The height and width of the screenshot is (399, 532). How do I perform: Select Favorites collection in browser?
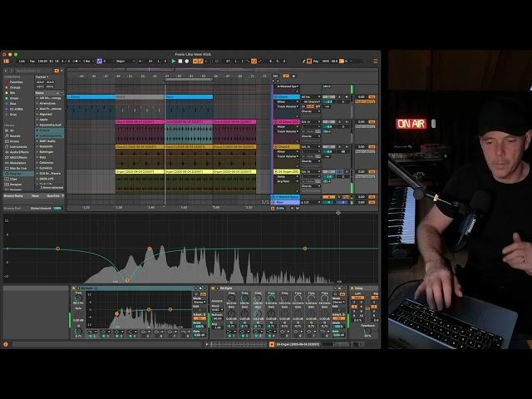point(16,82)
